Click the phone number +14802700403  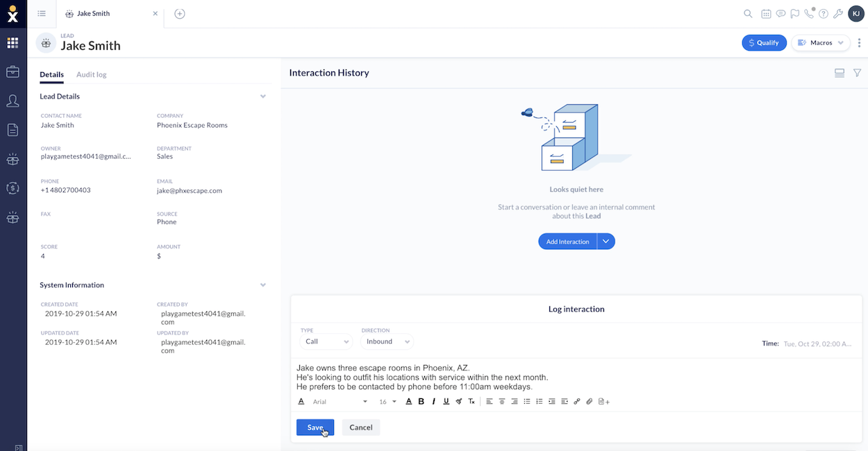click(x=65, y=190)
